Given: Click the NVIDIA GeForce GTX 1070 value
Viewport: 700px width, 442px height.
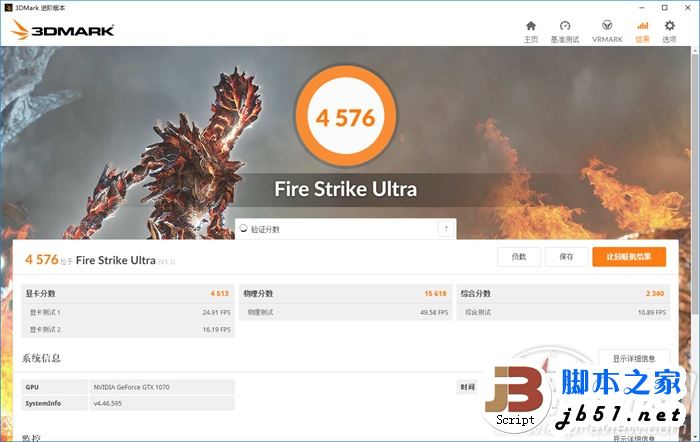Looking at the screenshot, I should (x=131, y=387).
